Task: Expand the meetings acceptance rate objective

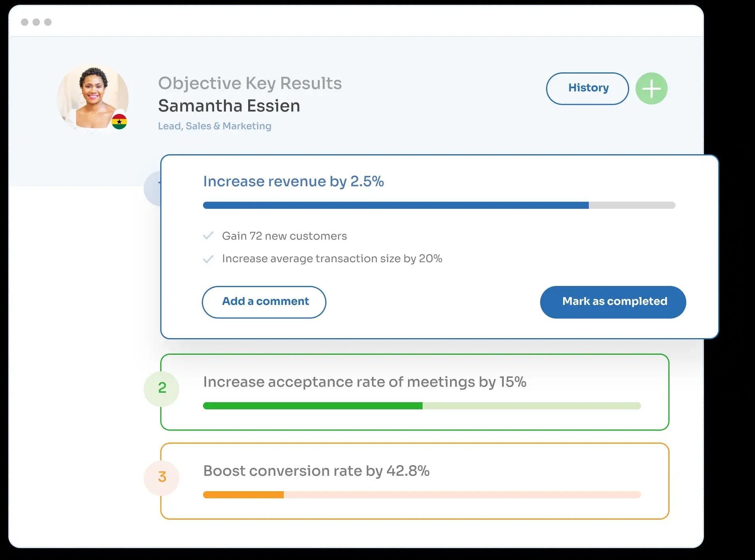Action: coord(364,382)
